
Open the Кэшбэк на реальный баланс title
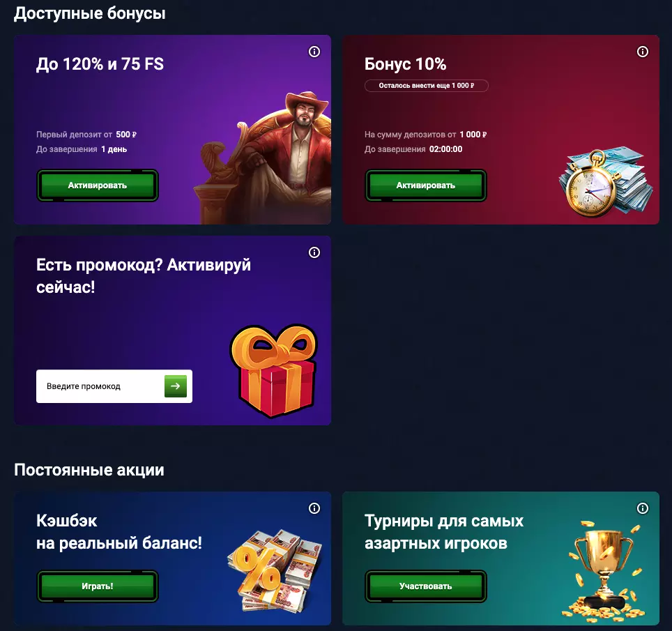point(119,532)
